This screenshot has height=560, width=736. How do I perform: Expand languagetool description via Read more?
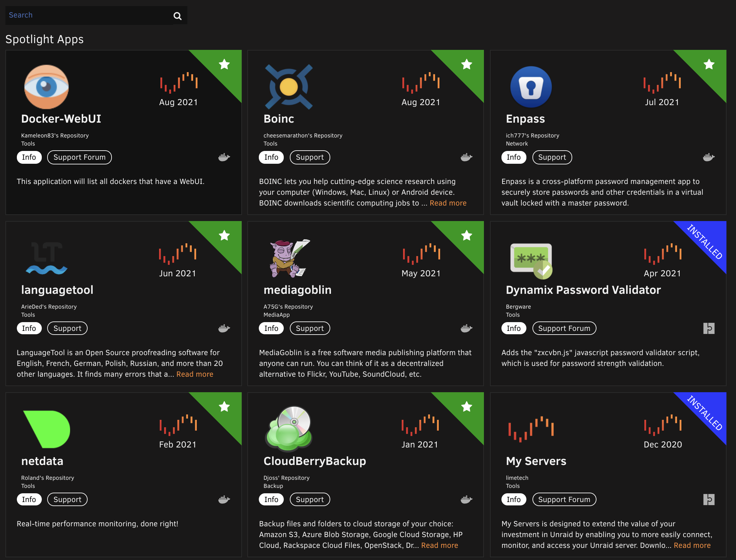tap(195, 374)
